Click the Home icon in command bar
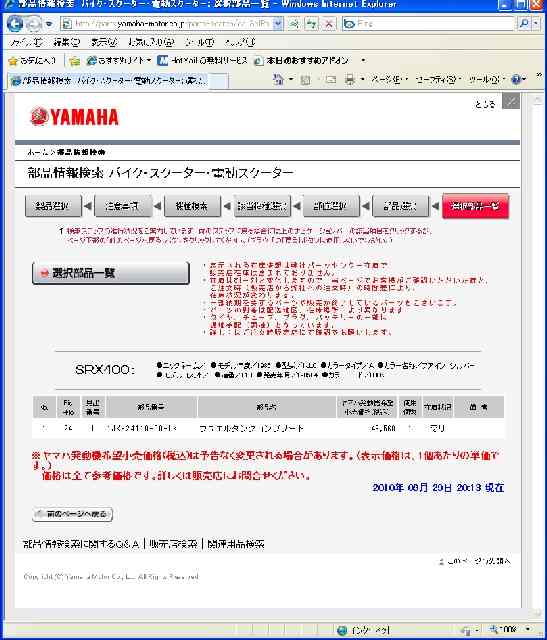547x640 pixels. tap(278, 79)
